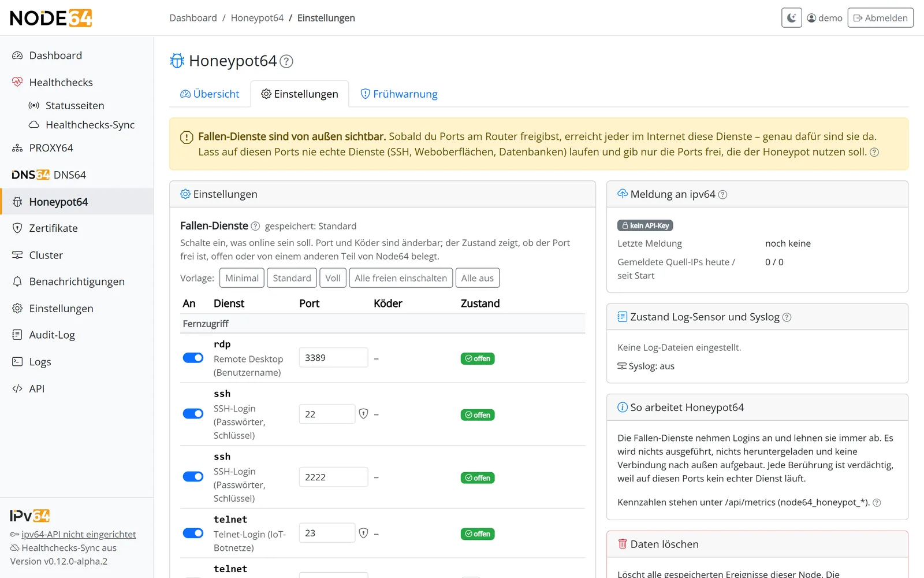Screen dimensions: 924x578
Task: Apply the Minimal Vorlage preset
Action: (242, 278)
